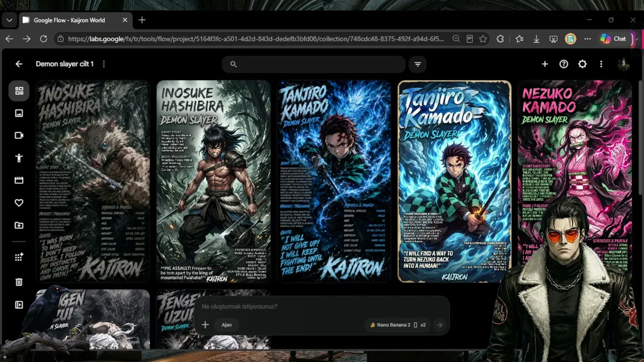The height and width of the screenshot is (362, 644).
Task: Open the favorites list icon
Action: pos(519,39)
